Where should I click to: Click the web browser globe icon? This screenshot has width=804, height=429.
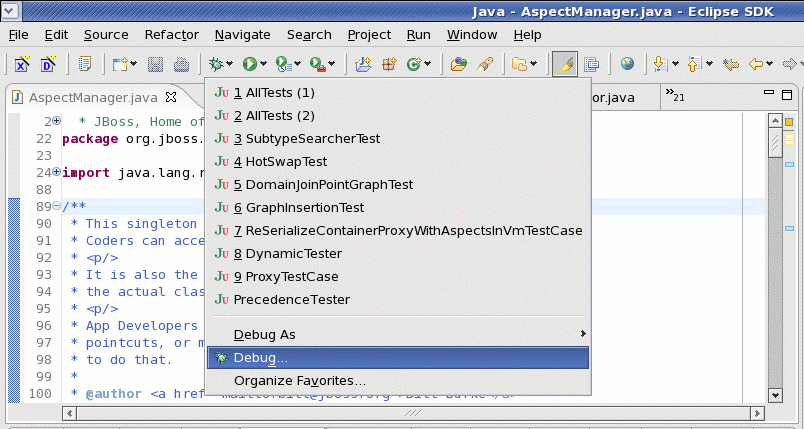coord(627,64)
